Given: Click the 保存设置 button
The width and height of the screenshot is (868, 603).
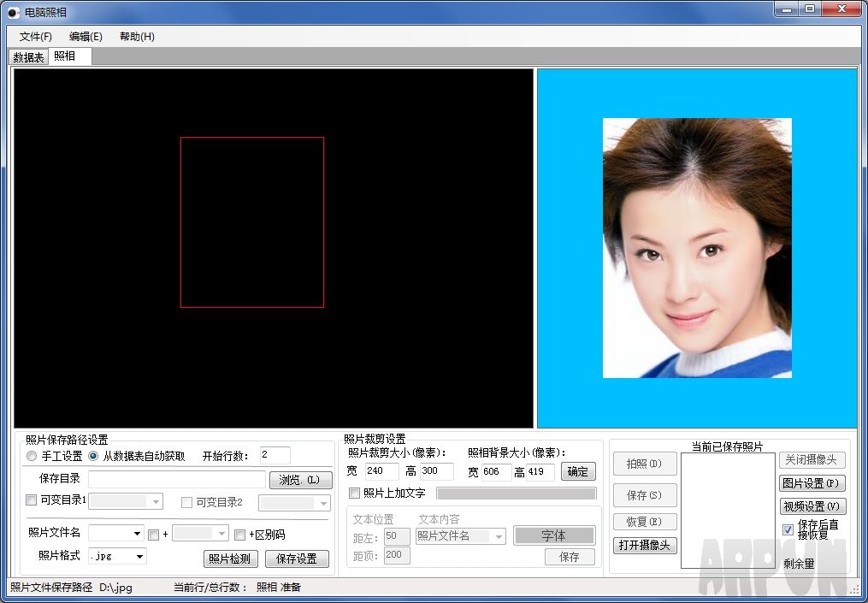Looking at the screenshot, I should click(297, 559).
